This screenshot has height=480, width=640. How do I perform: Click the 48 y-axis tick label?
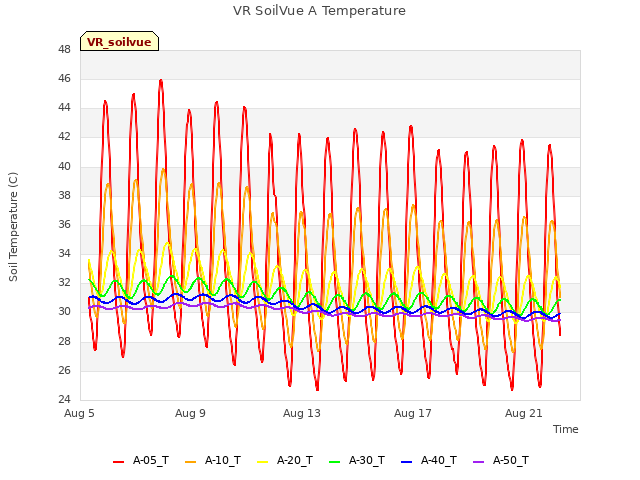64,50
